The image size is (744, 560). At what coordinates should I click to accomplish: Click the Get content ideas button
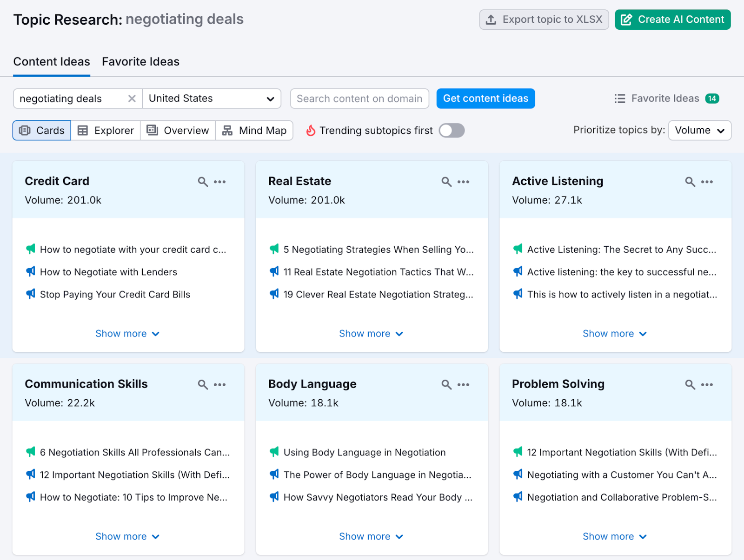[x=485, y=99]
